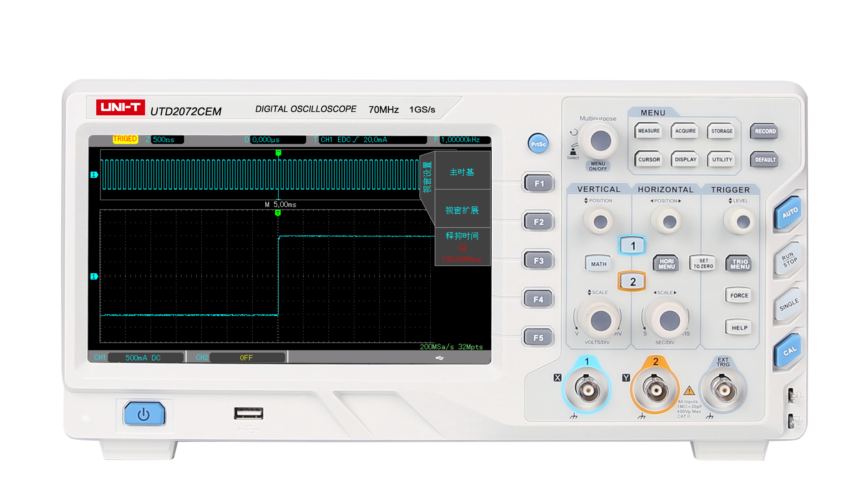
Task: Toggle channel 2 button
Action: (x=632, y=281)
